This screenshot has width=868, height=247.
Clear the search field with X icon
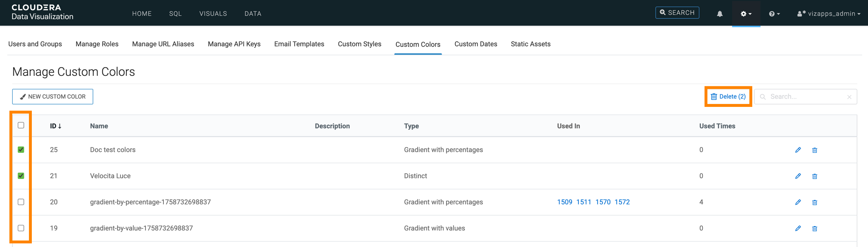click(849, 97)
